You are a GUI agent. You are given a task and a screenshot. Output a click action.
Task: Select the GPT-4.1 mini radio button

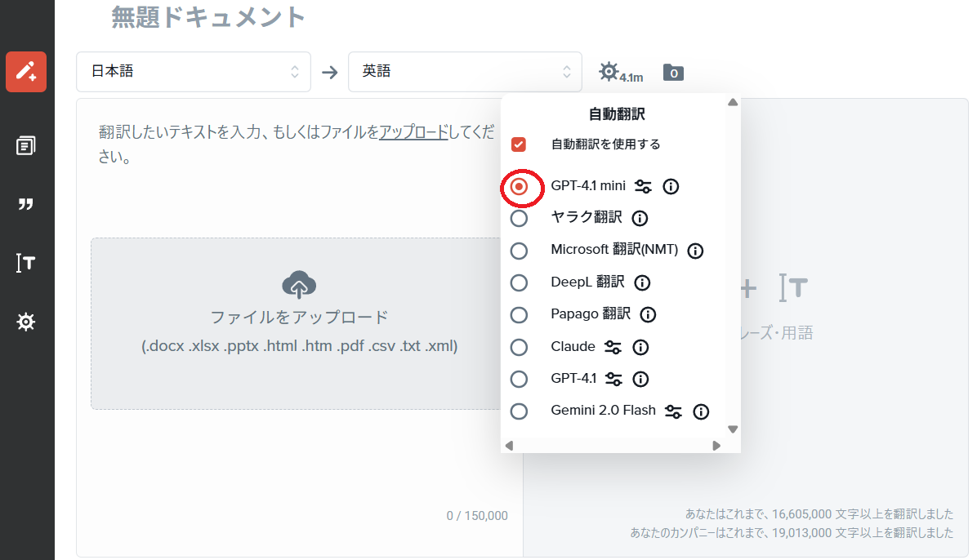tap(519, 186)
